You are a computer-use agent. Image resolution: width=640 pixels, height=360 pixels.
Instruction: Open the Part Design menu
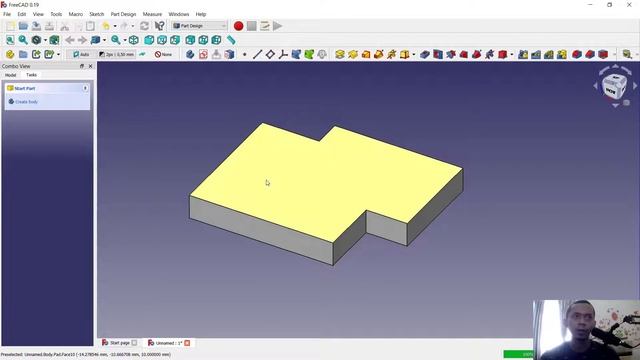click(123, 14)
